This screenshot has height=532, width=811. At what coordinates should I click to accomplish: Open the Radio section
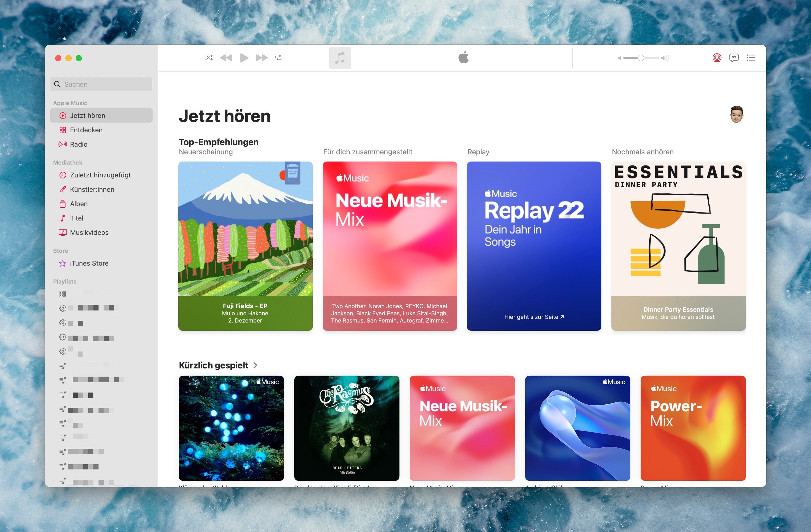79,144
